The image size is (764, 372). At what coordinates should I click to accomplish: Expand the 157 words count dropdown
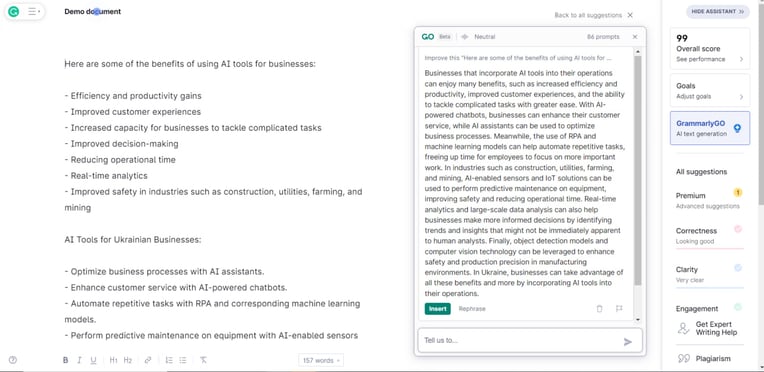point(321,360)
